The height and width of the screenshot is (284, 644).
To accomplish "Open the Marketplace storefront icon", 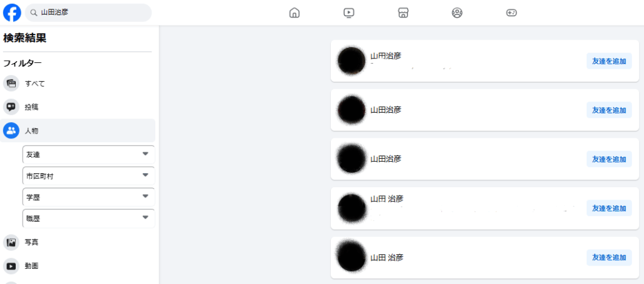I will [x=403, y=13].
